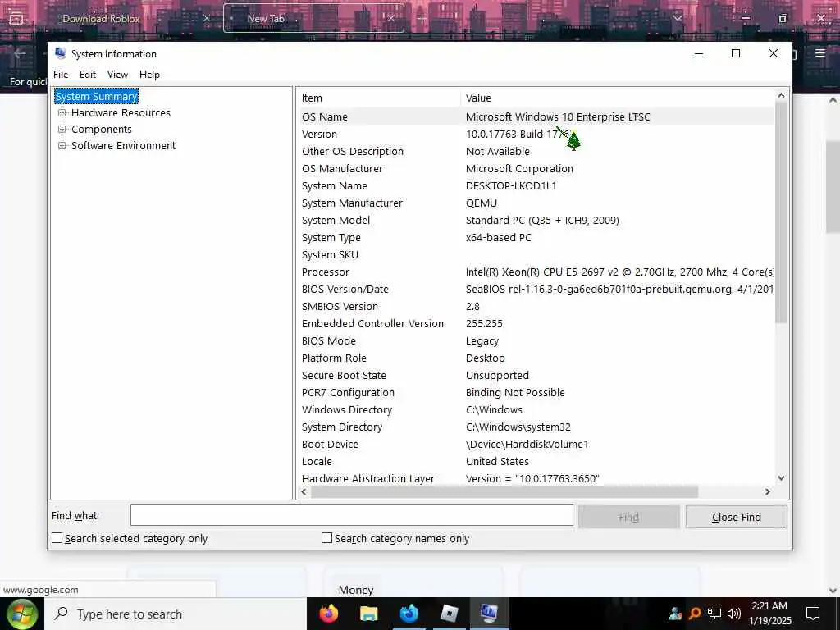The height and width of the screenshot is (630, 840).
Task: Click the System Information taskbar icon
Action: [x=489, y=614]
